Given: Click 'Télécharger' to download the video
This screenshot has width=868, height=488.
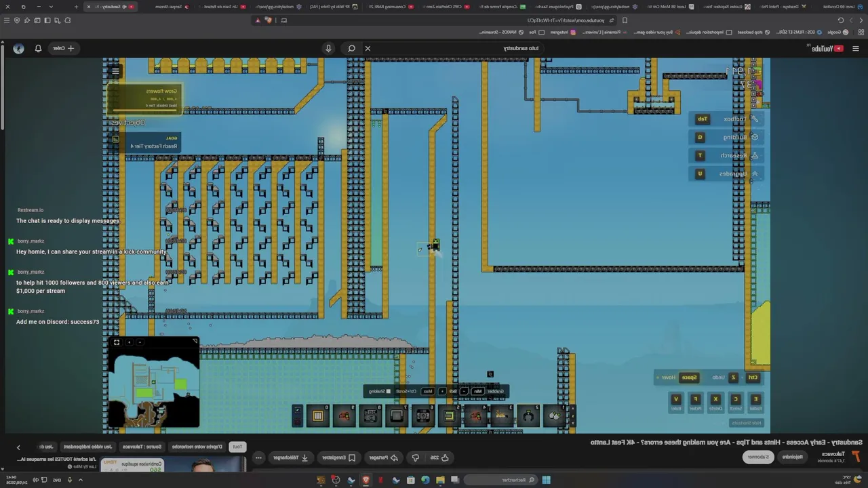Looking at the screenshot, I should tap(292, 457).
